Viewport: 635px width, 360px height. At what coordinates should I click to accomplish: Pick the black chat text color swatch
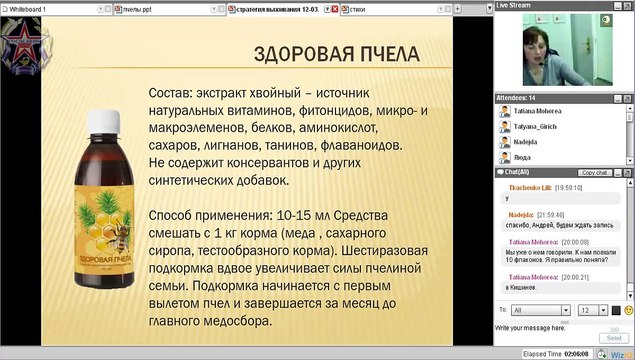click(616, 311)
